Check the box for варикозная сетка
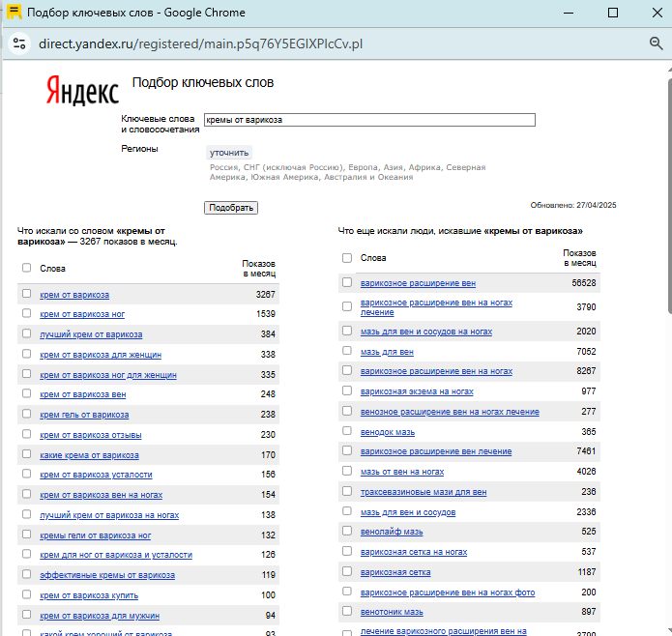Screen dimensions: 672x636 (x=347, y=571)
